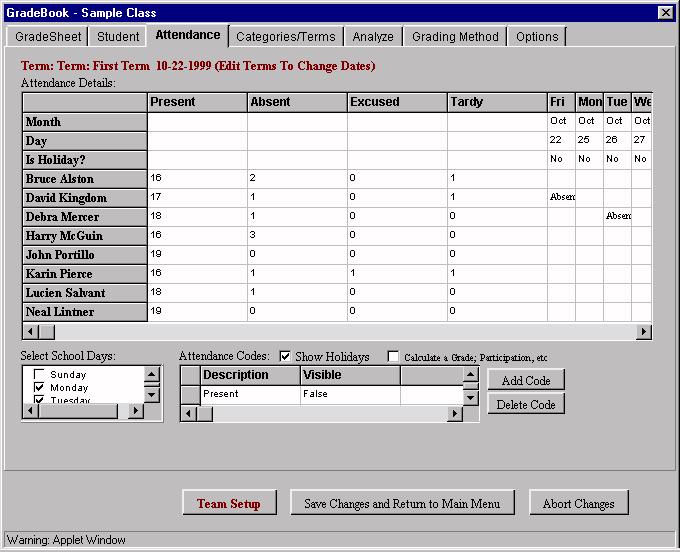Image resolution: width=680 pixels, height=552 pixels.
Task: Click attendance codes right scroll arrow
Action: pyautogui.click(x=454, y=414)
